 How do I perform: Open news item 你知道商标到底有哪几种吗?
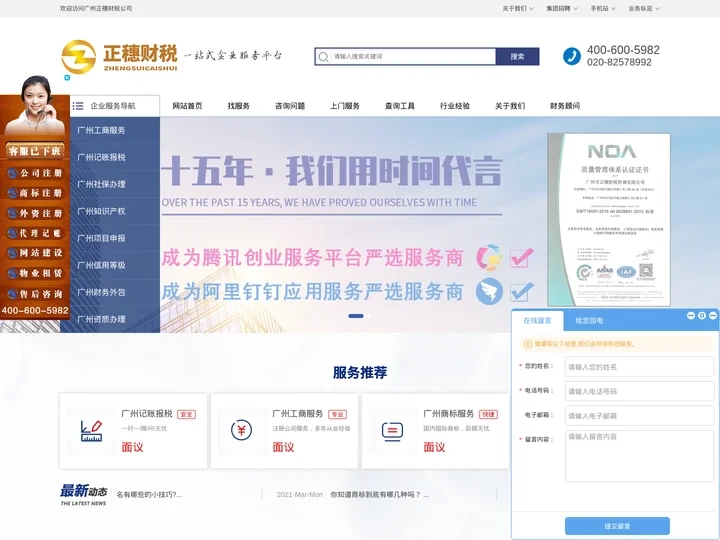[380, 495]
